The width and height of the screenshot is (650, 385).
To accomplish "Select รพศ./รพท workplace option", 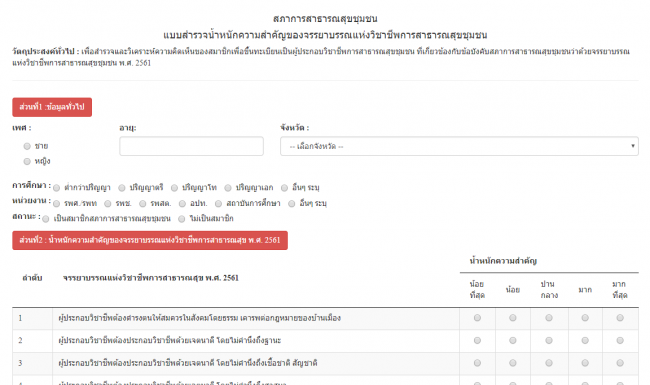I will (x=56, y=203).
